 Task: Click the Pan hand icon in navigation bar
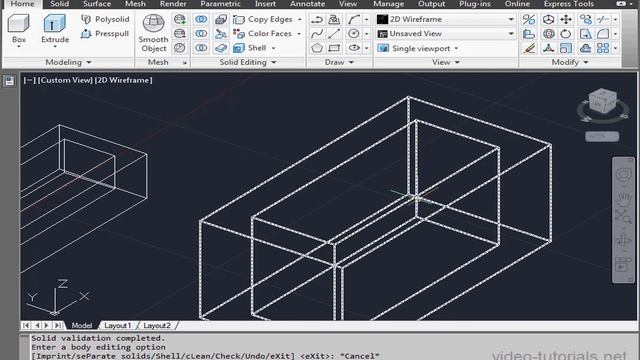pos(623,200)
